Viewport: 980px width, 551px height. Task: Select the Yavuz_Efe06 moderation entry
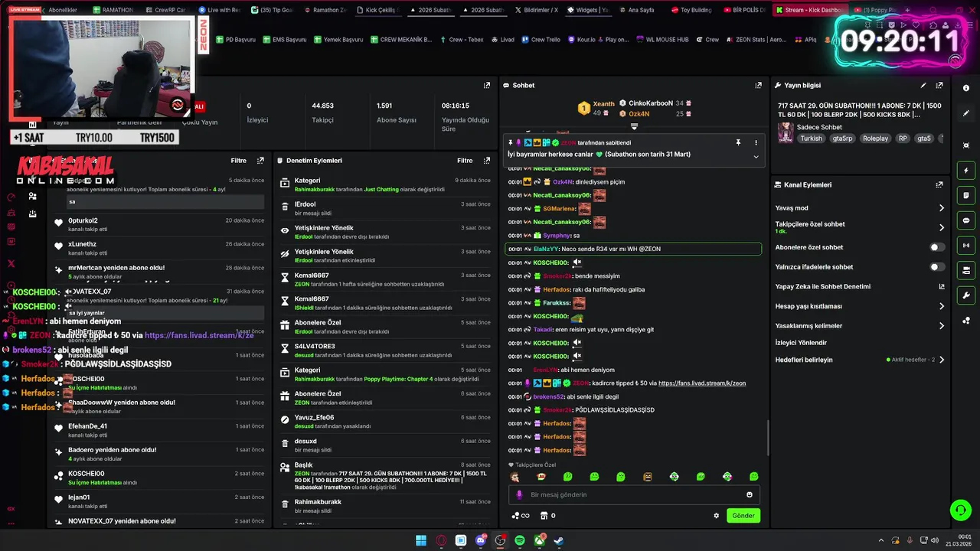tap(384, 422)
